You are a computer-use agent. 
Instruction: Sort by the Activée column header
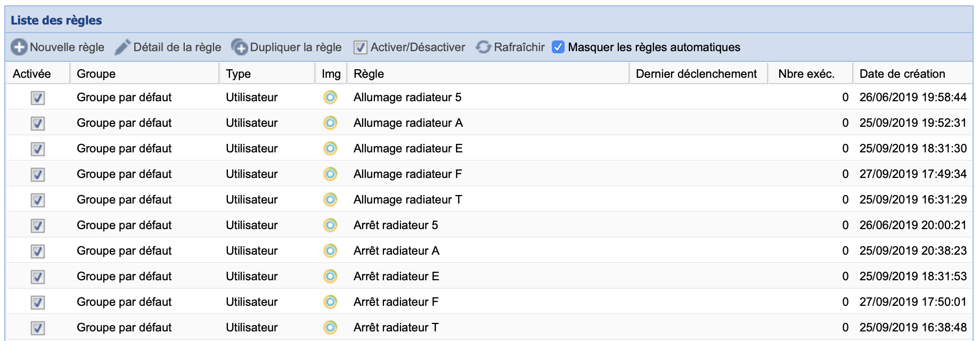point(37,74)
